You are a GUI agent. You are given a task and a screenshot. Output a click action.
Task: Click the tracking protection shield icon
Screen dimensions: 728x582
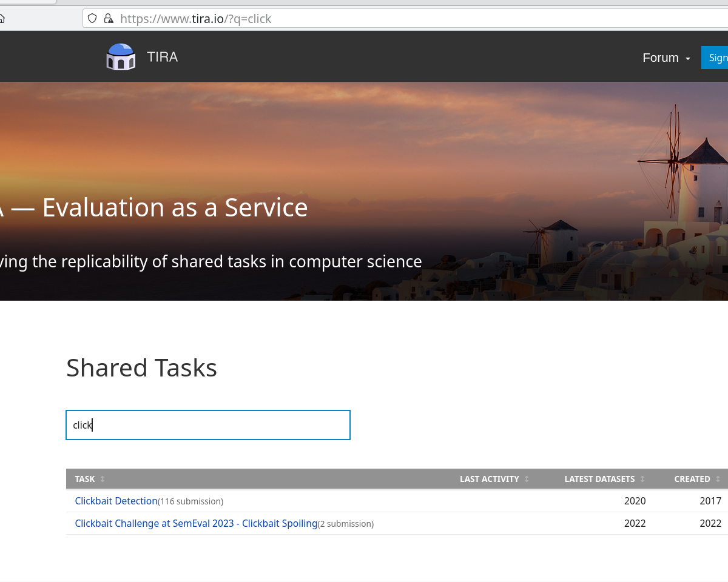(92, 18)
